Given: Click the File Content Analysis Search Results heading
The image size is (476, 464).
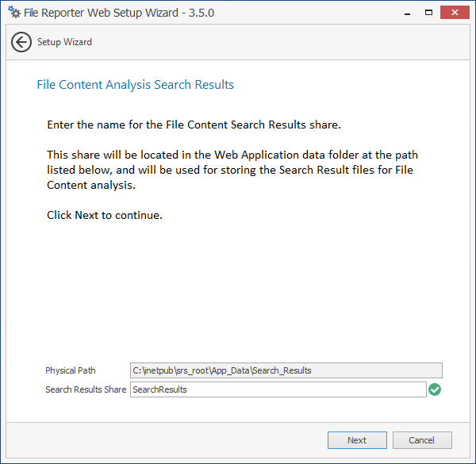Looking at the screenshot, I should [135, 85].
